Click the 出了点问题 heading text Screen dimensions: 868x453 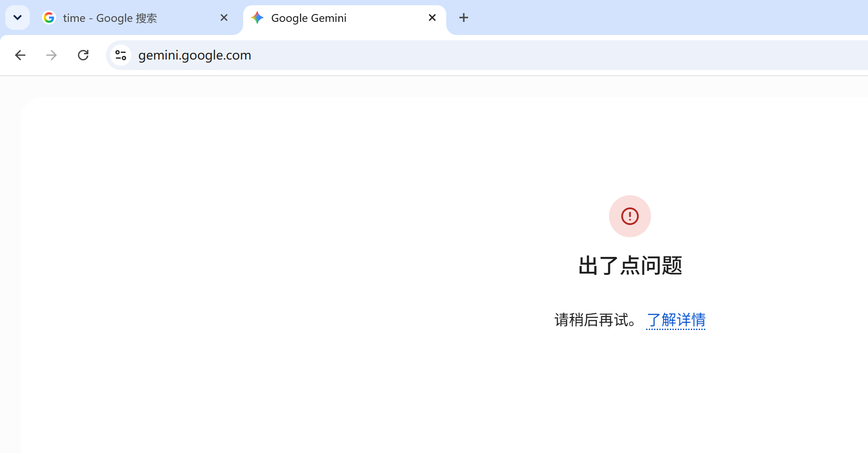pyautogui.click(x=630, y=266)
